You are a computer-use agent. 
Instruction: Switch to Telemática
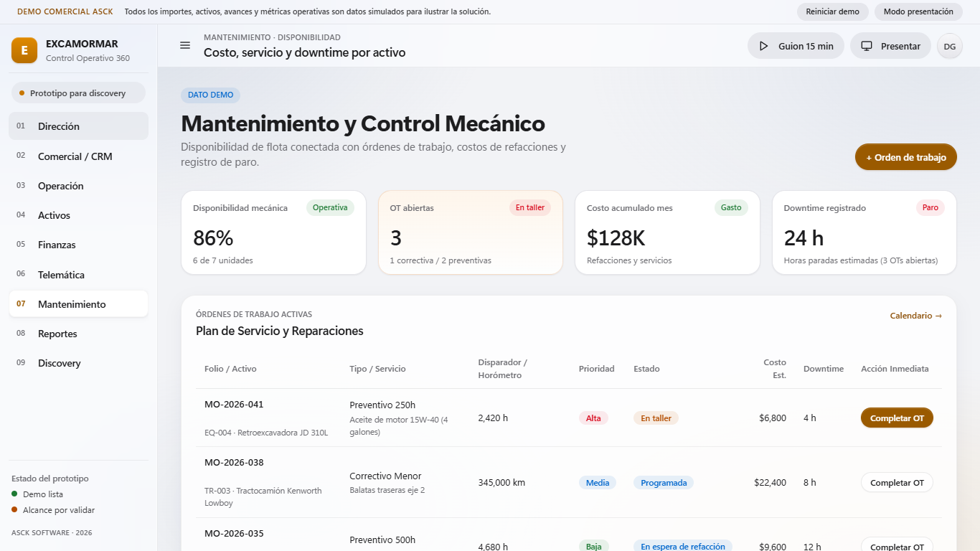click(78, 275)
